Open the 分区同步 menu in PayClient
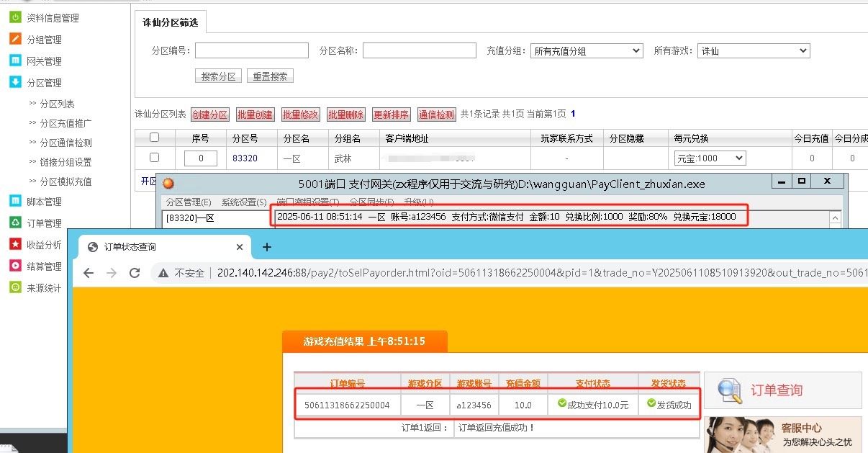The width and height of the screenshot is (868, 453). (x=371, y=202)
